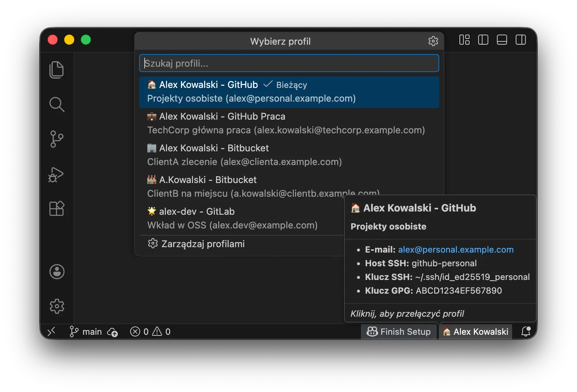This screenshot has height=392, width=577.
Task: Open the Run and Debug view
Action: coord(56,174)
